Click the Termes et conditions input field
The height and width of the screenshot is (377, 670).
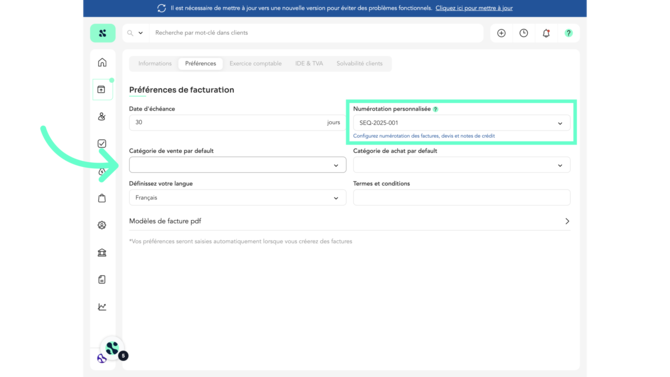pos(461,197)
